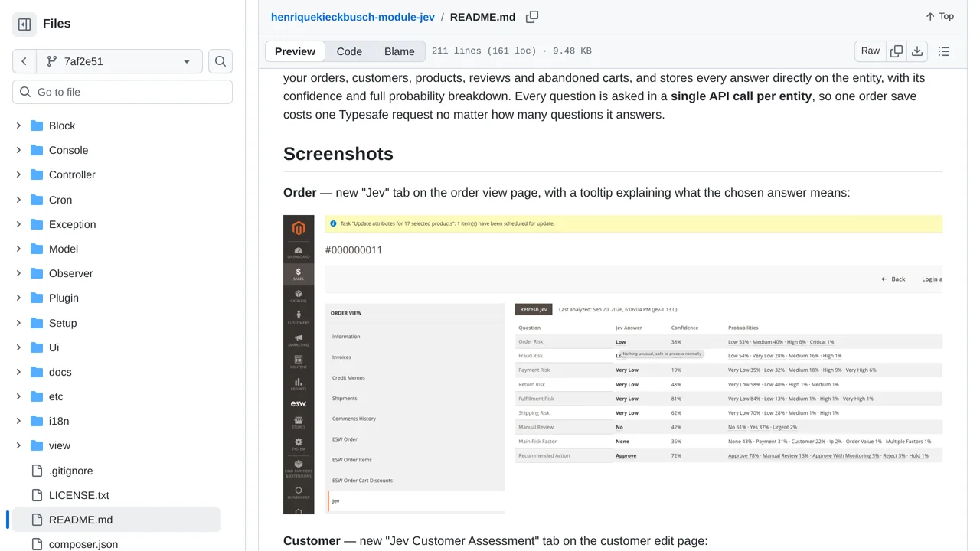This screenshot has width=980, height=551.
Task: Click the README.md breadcrumb text
Action: (x=482, y=17)
